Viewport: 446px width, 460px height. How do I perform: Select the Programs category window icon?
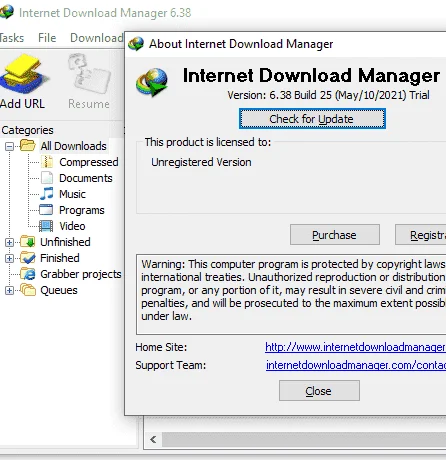click(46, 210)
